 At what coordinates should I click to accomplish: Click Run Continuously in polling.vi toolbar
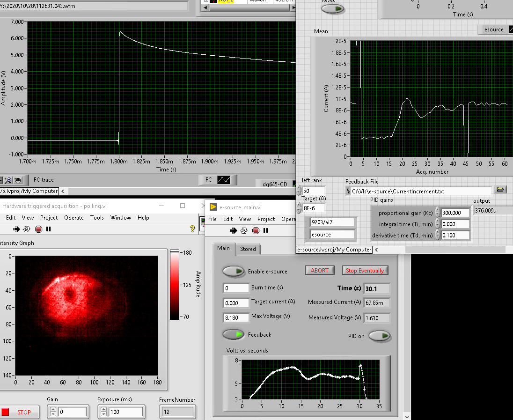27,229
